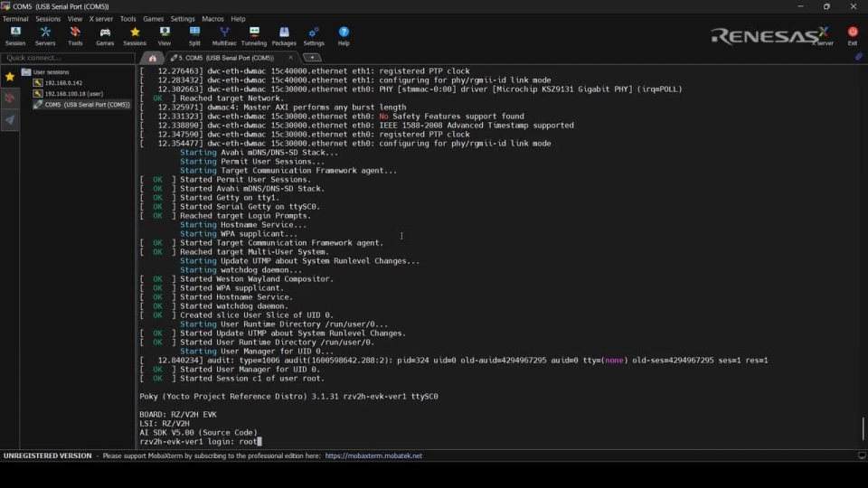Open the X server menu
The width and height of the screenshot is (868, 488).
click(100, 19)
